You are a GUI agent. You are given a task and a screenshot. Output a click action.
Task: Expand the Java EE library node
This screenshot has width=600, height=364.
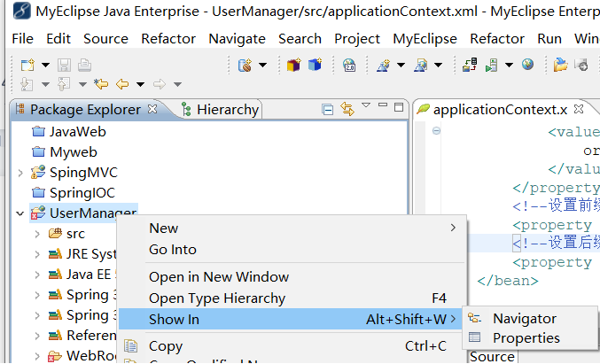[x=37, y=275]
